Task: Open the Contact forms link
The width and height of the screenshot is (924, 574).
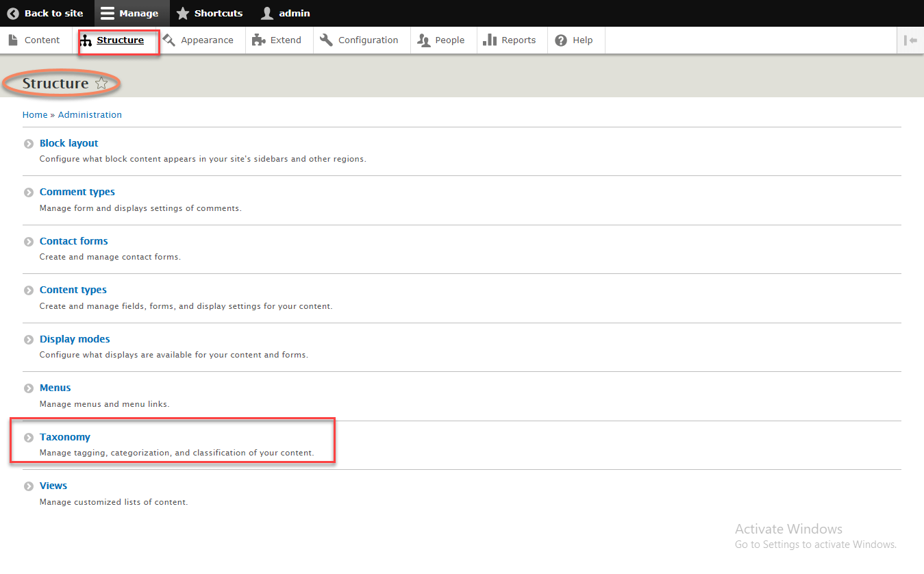Action: pyautogui.click(x=73, y=241)
